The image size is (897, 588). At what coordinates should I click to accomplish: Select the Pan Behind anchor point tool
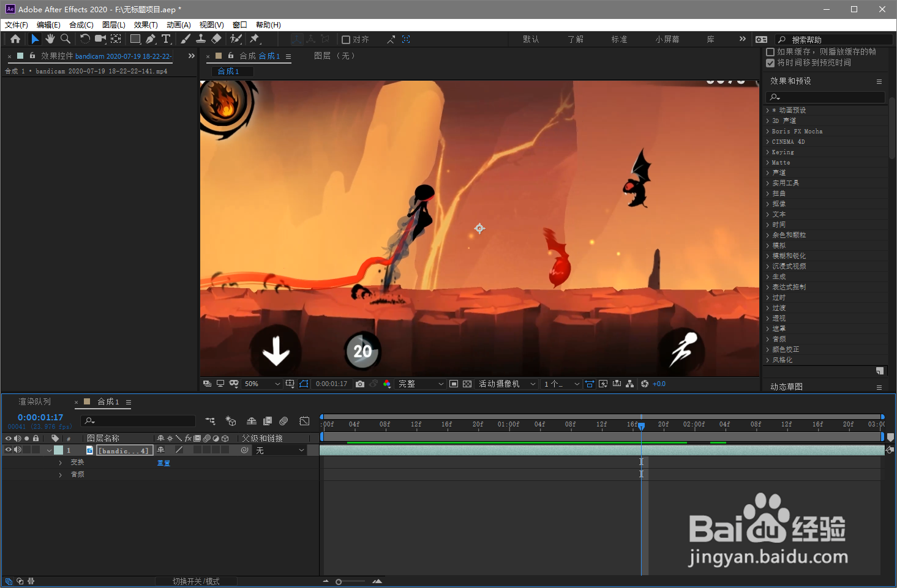[x=116, y=39]
